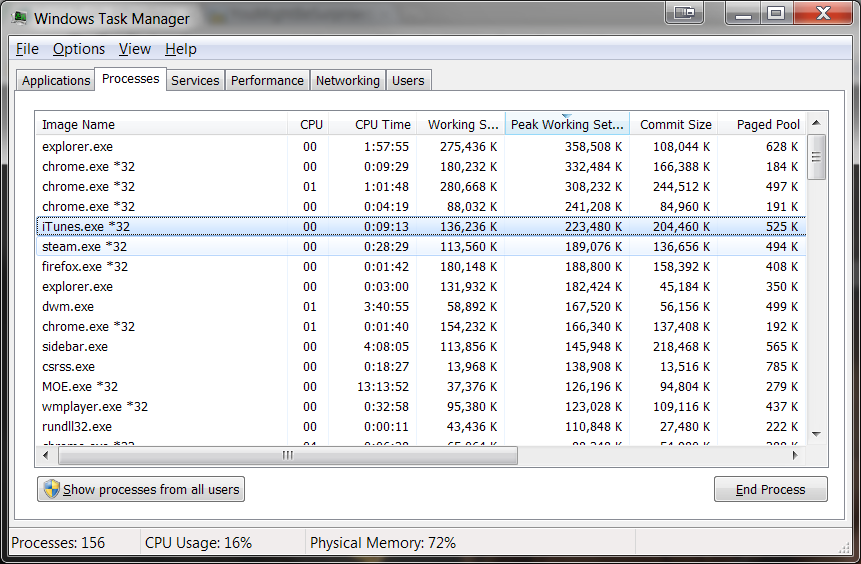861x564 pixels.
Task: Click the 13:13:52 CPU time cell
Action: [383, 387]
